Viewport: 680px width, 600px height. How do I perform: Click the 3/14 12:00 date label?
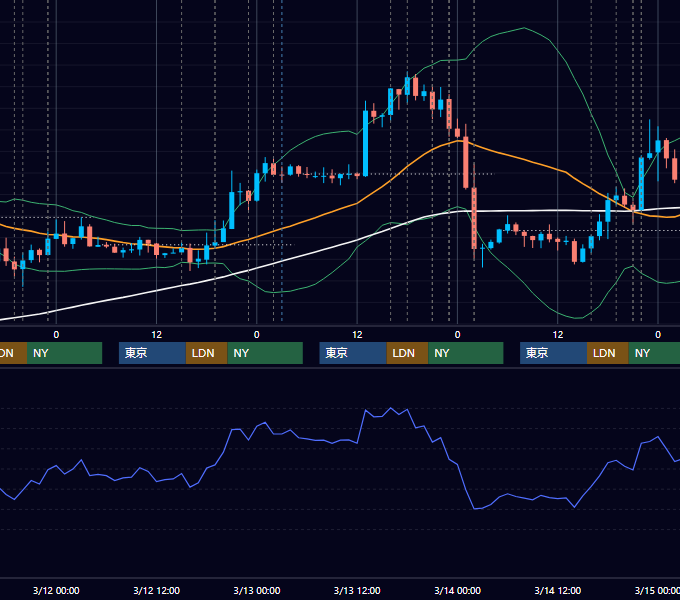[558, 590]
